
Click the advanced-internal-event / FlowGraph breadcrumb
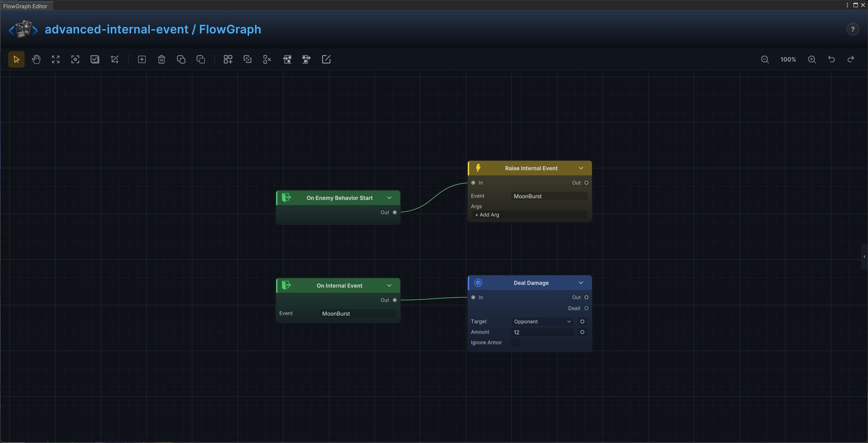tap(153, 29)
